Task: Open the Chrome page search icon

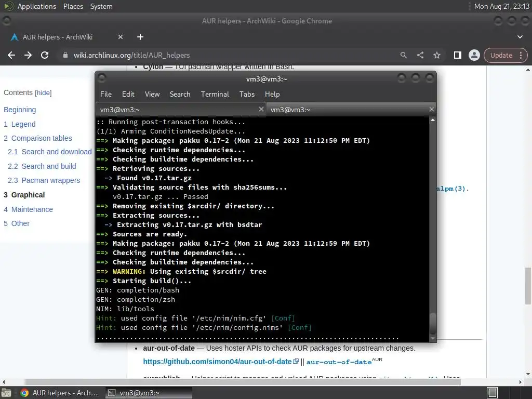Action: (403, 55)
